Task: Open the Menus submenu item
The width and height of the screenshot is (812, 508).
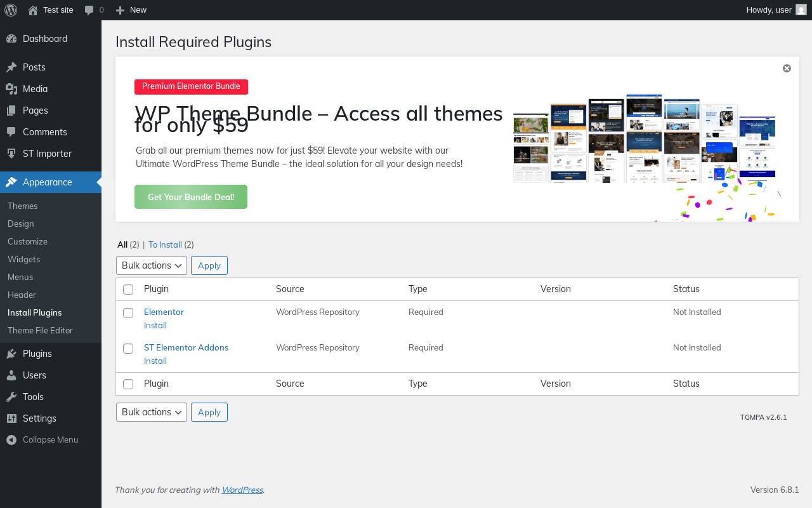Action: pos(20,277)
